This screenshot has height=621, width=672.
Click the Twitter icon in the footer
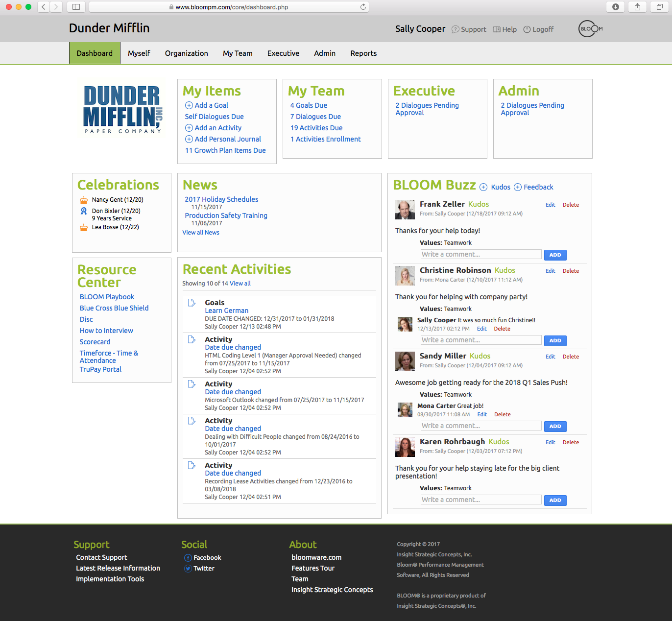pyautogui.click(x=188, y=569)
